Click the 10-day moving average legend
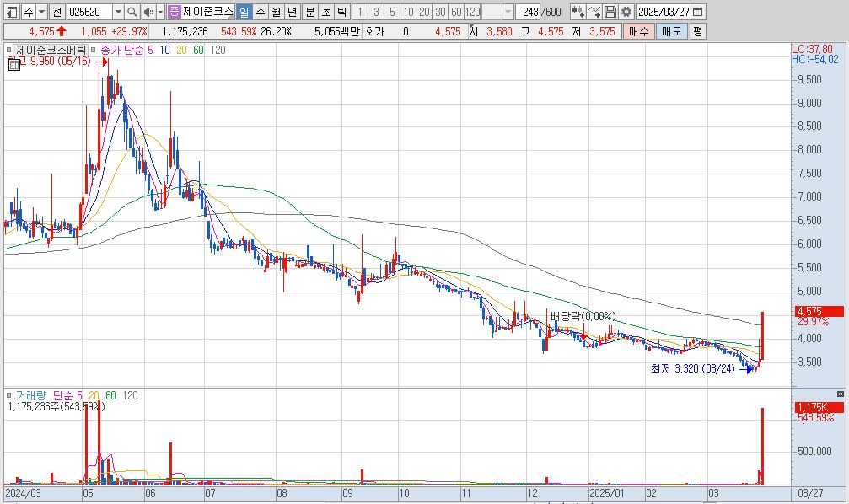Screen dimensions: 849x504 pos(164,50)
